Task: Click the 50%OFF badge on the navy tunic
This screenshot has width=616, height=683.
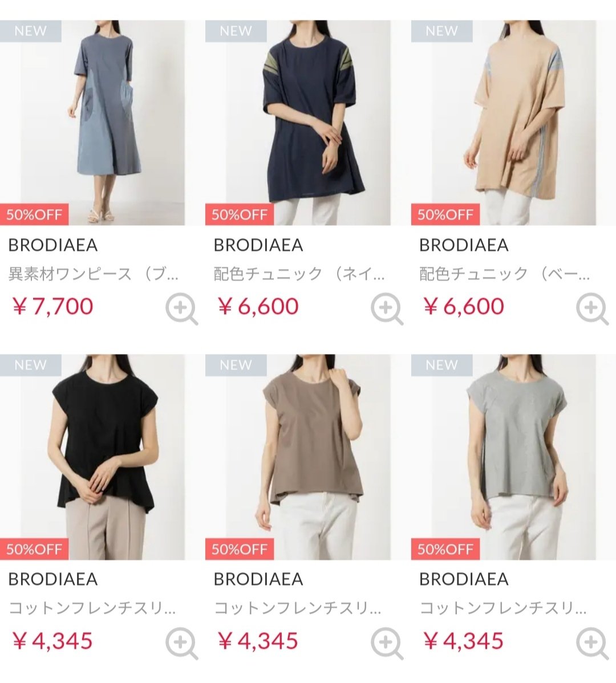Action: coord(240,214)
